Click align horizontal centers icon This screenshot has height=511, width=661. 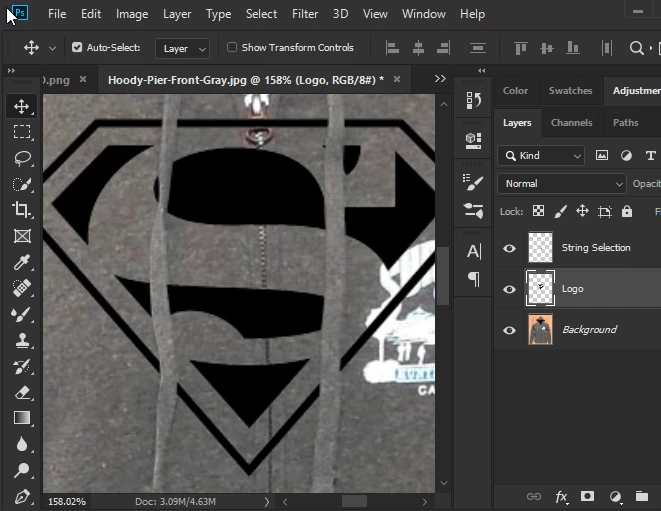coord(418,48)
